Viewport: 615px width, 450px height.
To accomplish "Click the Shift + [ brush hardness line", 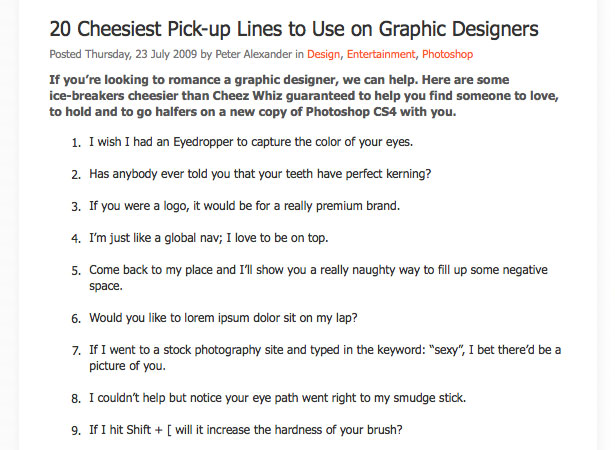I will coord(246,430).
